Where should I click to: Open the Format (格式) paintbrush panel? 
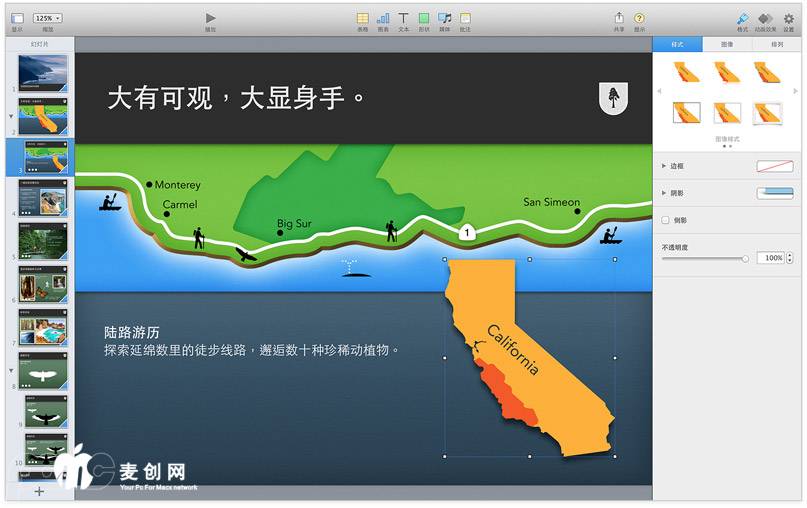coord(742,18)
